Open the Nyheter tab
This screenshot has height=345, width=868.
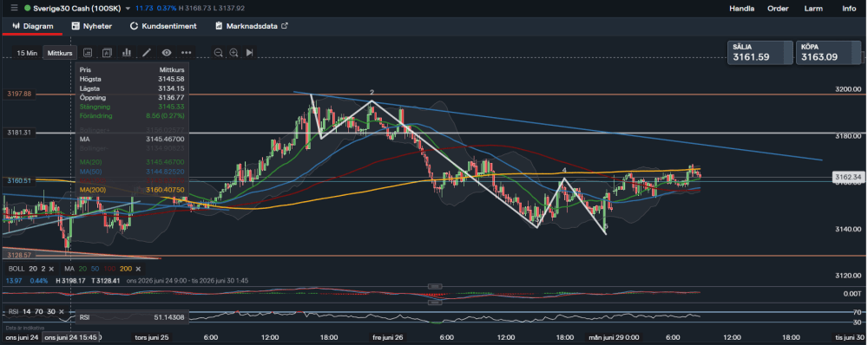(92, 26)
